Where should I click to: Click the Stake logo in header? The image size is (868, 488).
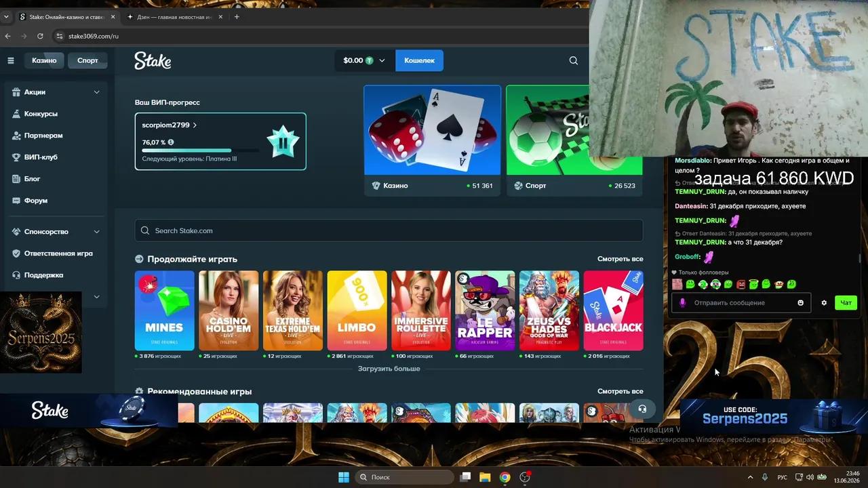[x=153, y=60]
